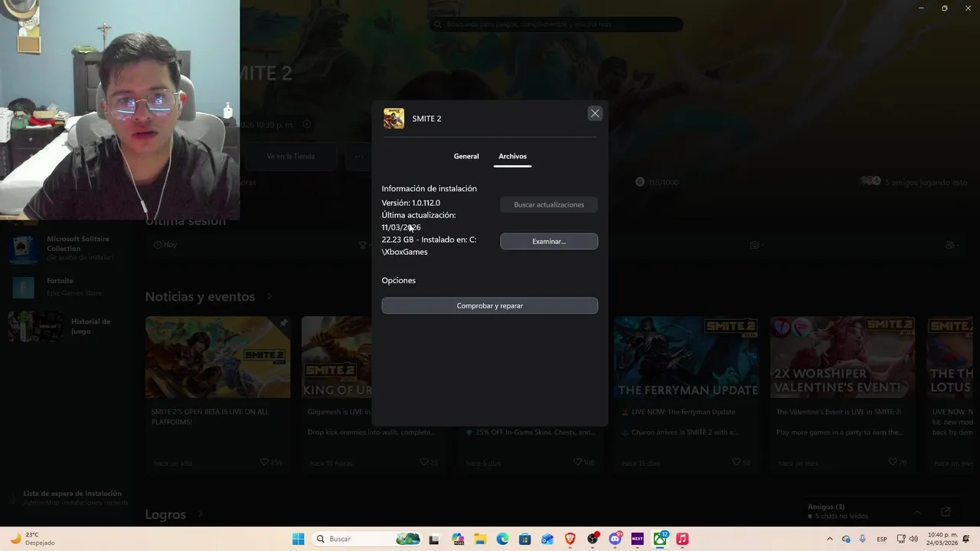Click the microphone tray icon

click(863, 539)
